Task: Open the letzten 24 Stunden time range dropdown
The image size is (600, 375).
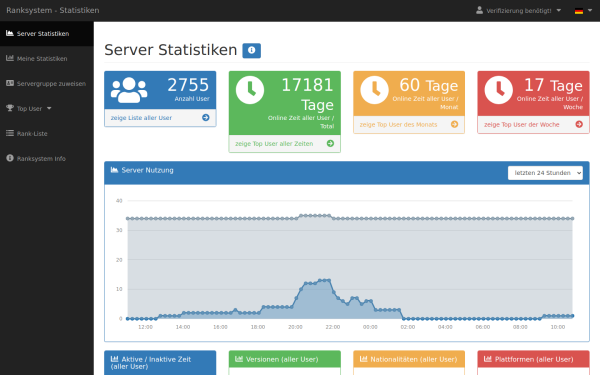Action: click(x=545, y=173)
